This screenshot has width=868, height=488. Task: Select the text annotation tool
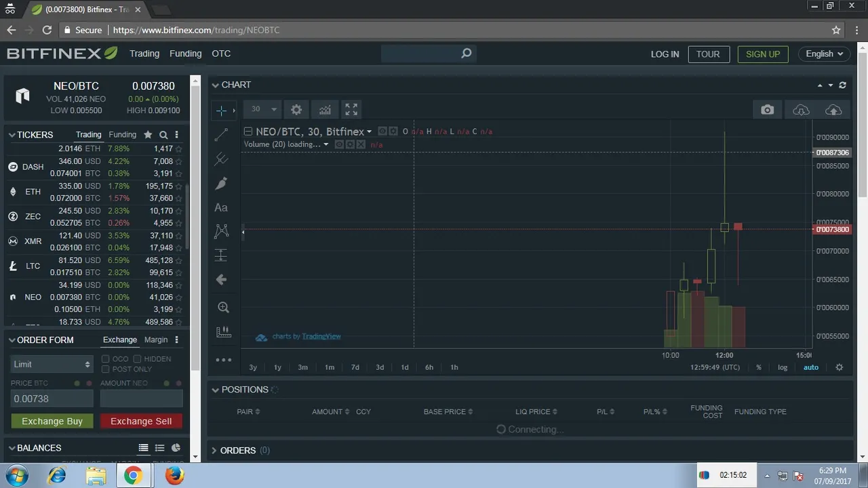click(x=221, y=207)
